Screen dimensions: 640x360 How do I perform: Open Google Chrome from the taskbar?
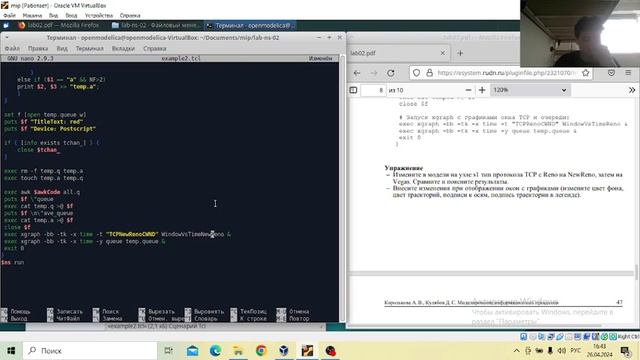click(261, 351)
